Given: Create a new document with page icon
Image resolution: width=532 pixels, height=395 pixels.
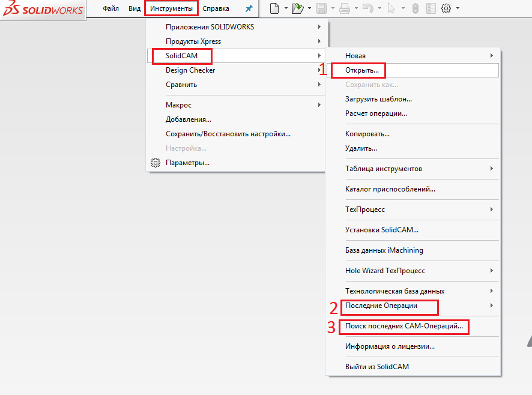Looking at the screenshot, I should pyautogui.click(x=274, y=8).
